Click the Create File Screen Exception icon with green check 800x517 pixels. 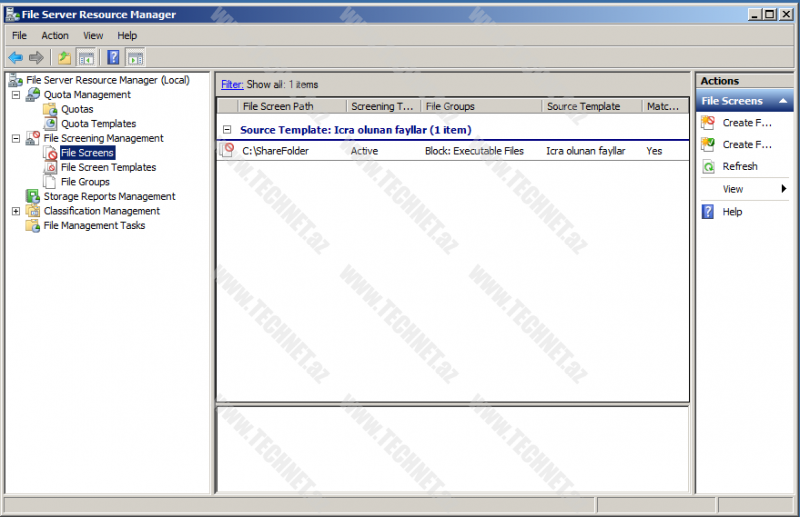[708, 145]
